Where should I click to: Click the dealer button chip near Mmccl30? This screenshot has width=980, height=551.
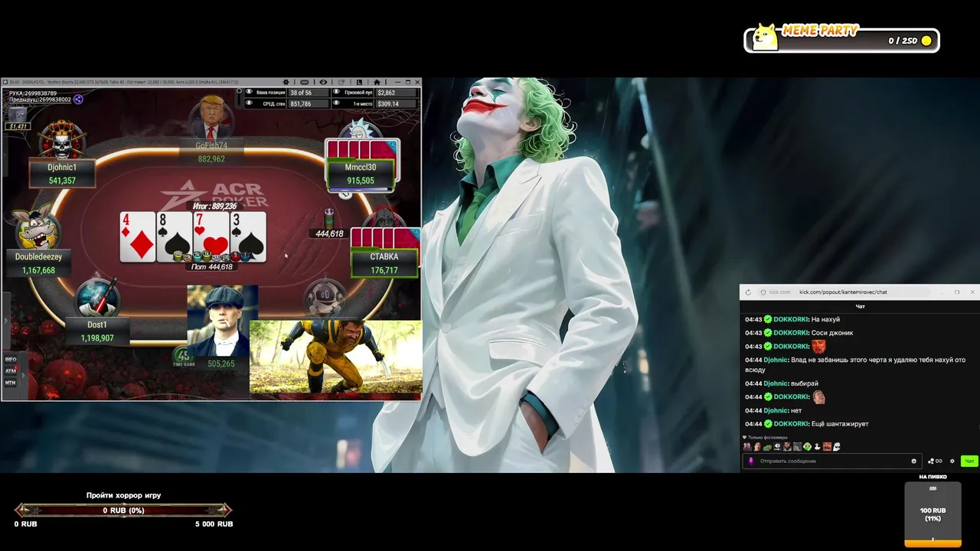pyautogui.click(x=345, y=194)
